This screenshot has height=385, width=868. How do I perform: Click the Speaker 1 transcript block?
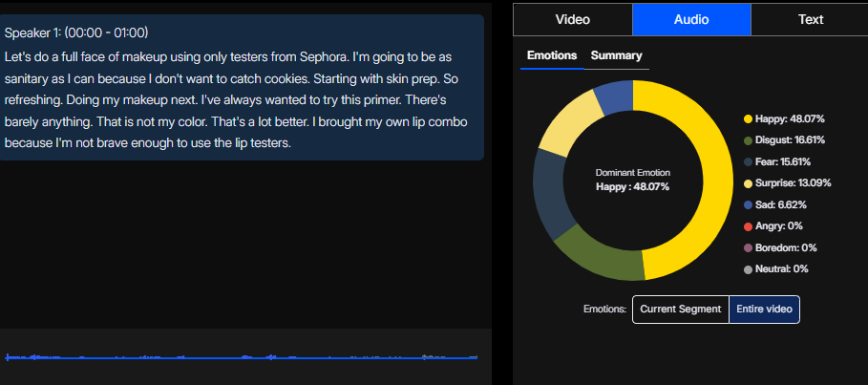click(242, 88)
